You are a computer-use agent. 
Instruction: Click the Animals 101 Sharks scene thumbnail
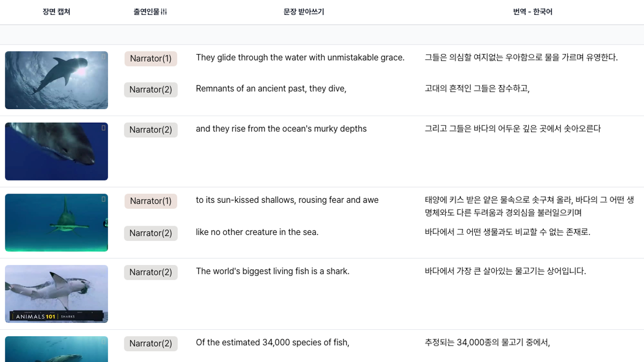tap(56, 294)
